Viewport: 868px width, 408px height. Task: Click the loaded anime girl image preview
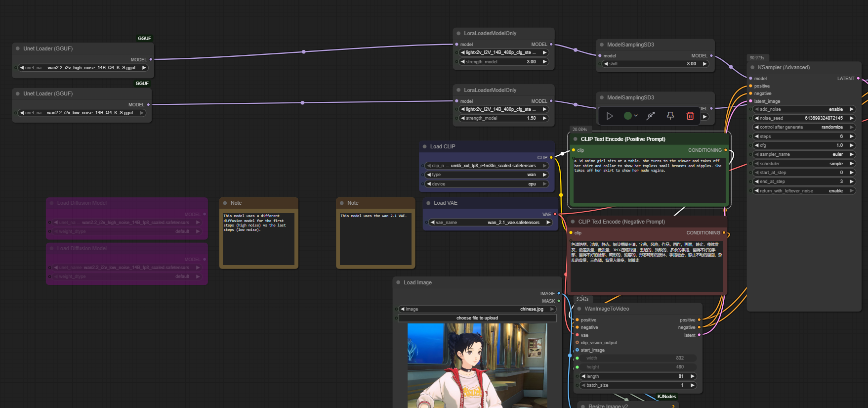click(477, 365)
